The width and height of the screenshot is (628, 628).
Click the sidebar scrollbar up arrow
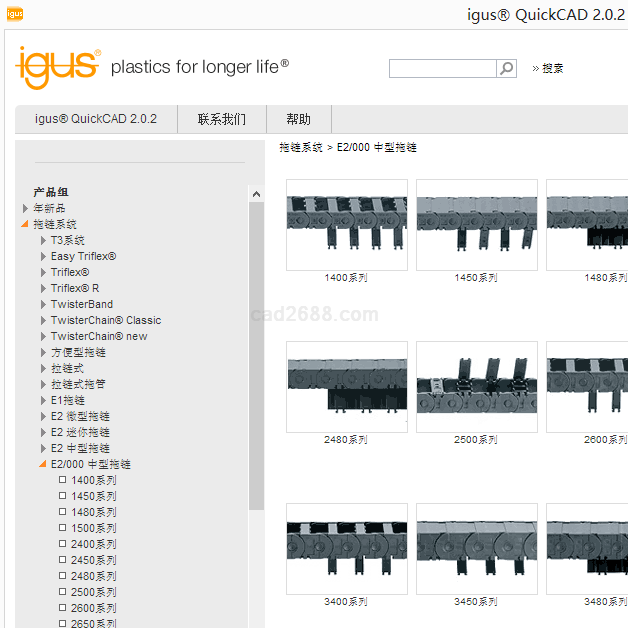[256, 194]
